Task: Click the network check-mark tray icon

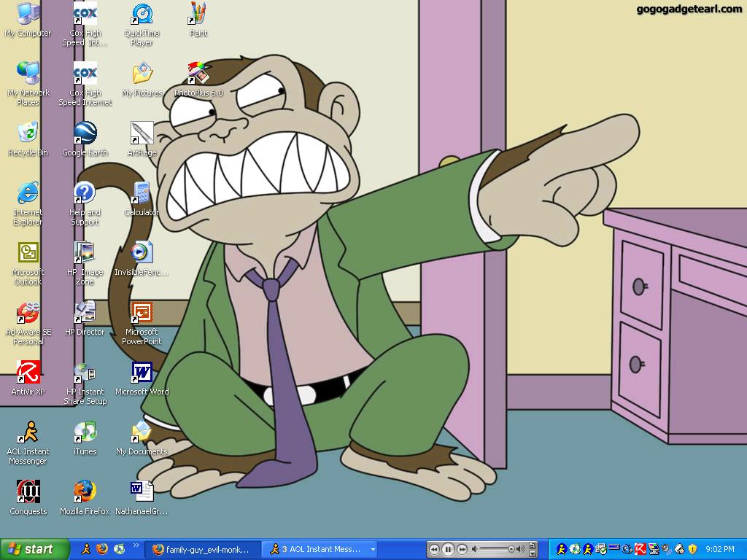Action: coord(601,549)
